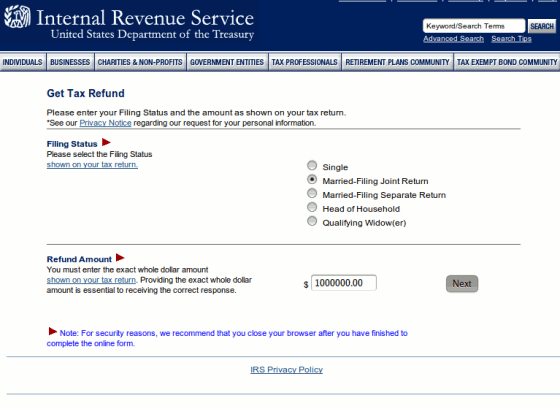Open the Businesses navigation tab
This screenshot has height=409, width=560.
click(70, 62)
